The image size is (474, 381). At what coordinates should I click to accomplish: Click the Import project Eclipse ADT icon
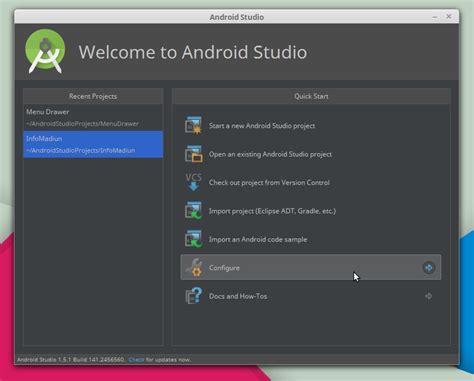click(x=193, y=211)
